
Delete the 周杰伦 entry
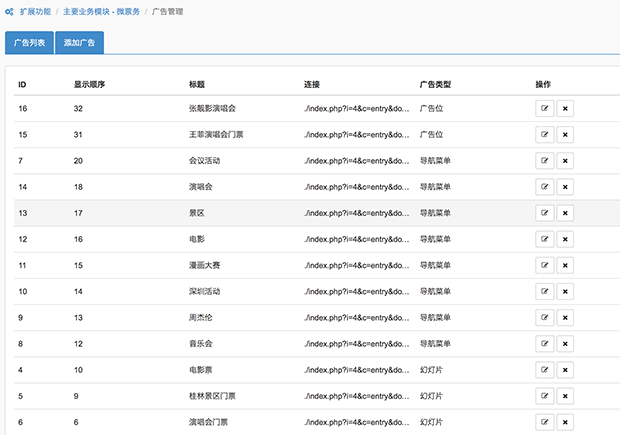tap(565, 317)
